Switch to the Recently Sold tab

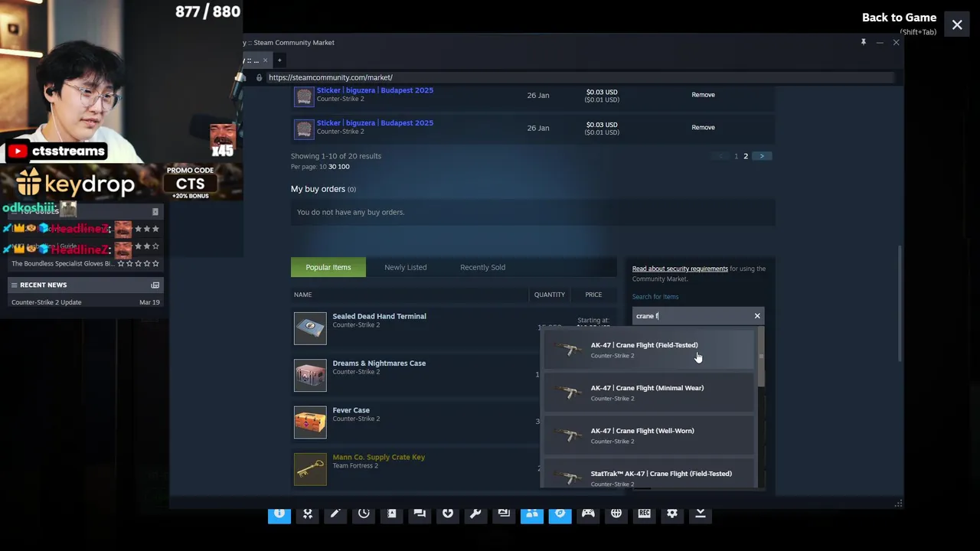coord(482,267)
